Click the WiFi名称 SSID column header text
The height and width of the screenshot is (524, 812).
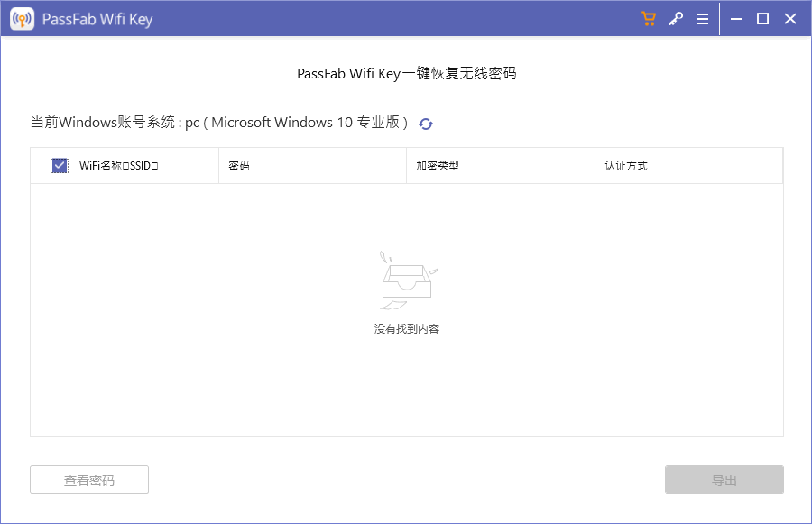click(118, 166)
